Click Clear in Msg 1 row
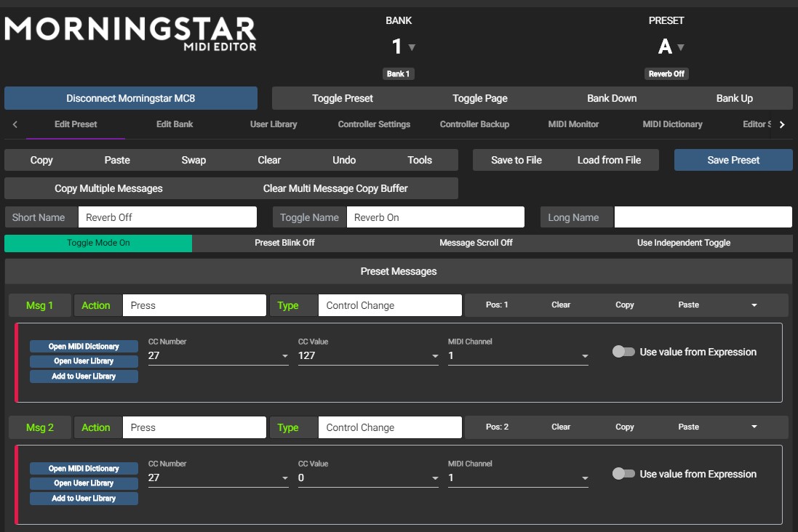798x532 pixels. tap(560, 305)
